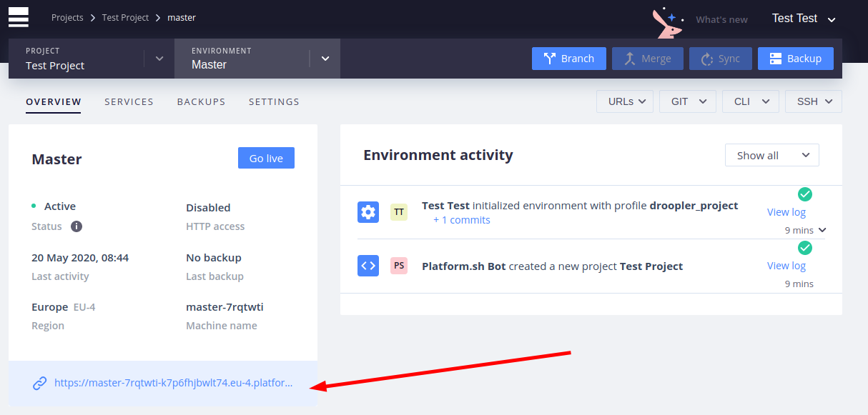Image resolution: width=868 pixels, height=415 pixels.
Task: Click the TT user avatar badge
Action: (x=399, y=211)
